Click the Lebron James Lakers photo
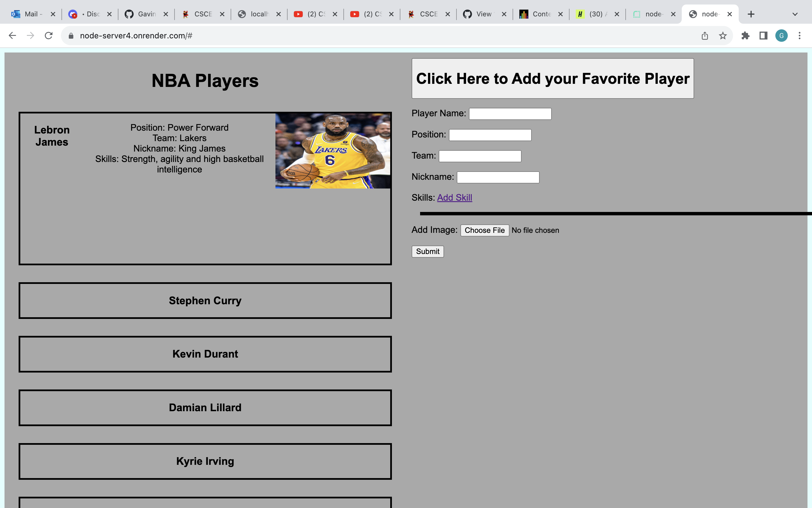This screenshot has height=508, width=812. (x=333, y=151)
